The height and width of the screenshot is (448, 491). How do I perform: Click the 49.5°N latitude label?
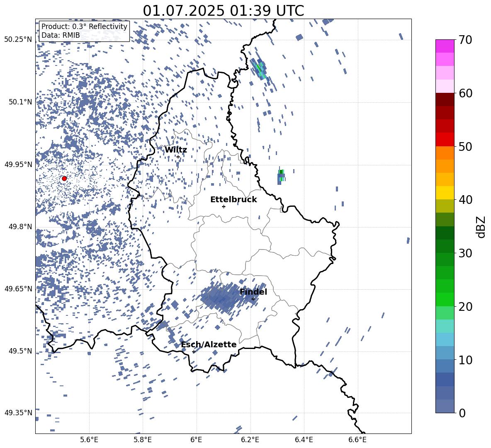pos(20,351)
